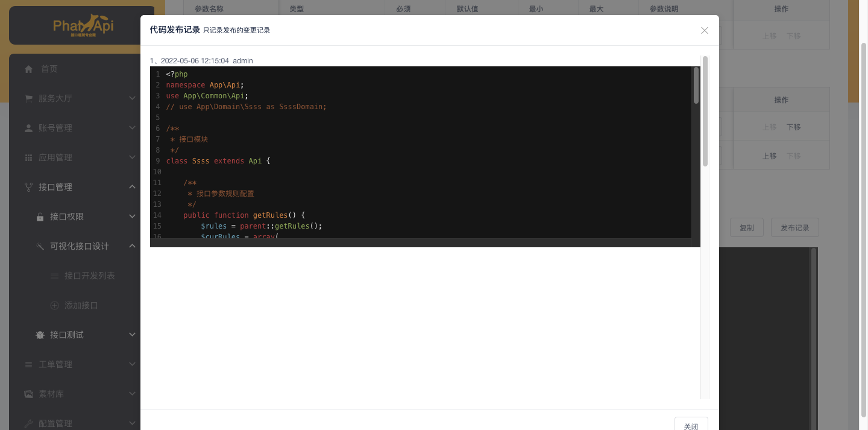The width and height of the screenshot is (868, 430).
Task: Expand the 工单管理 menu chevron
Action: 133,364
